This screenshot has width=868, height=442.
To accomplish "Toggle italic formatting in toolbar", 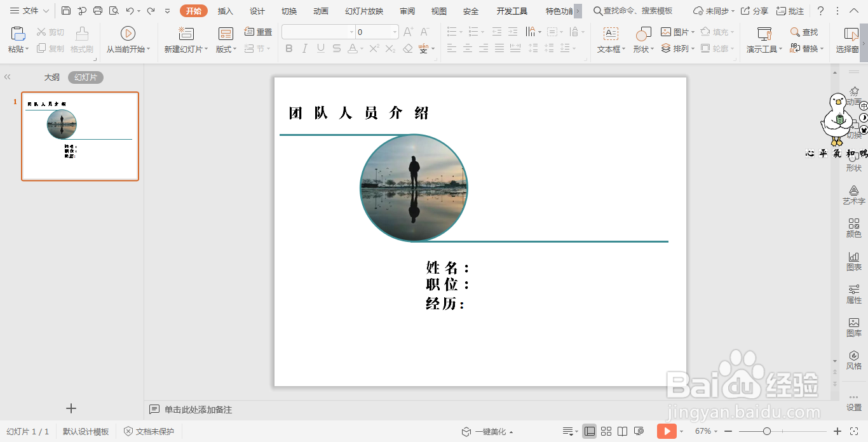I will coord(304,49).
